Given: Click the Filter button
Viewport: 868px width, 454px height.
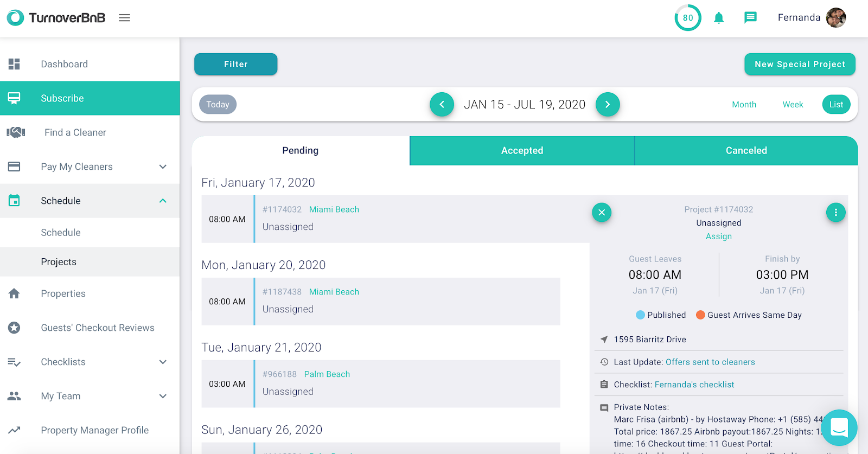Looking at the screenshot, I should point(236,64).
